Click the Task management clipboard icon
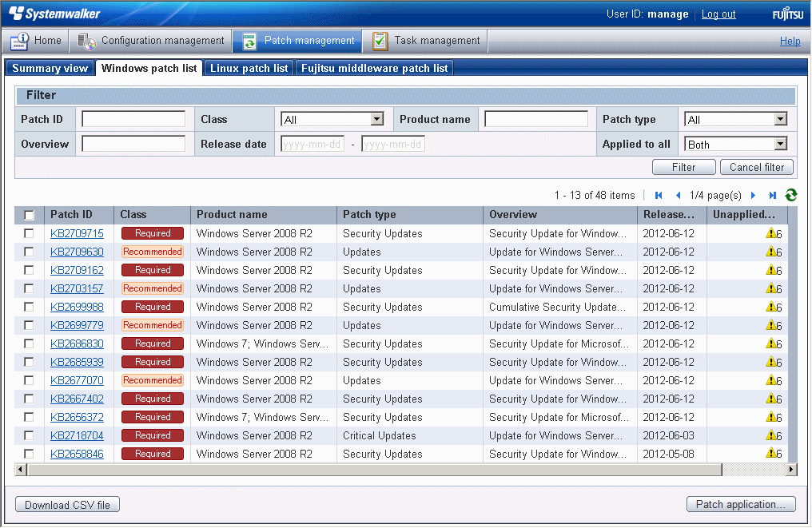Viewport: 812px width, 528px height. tap(380, 41)
